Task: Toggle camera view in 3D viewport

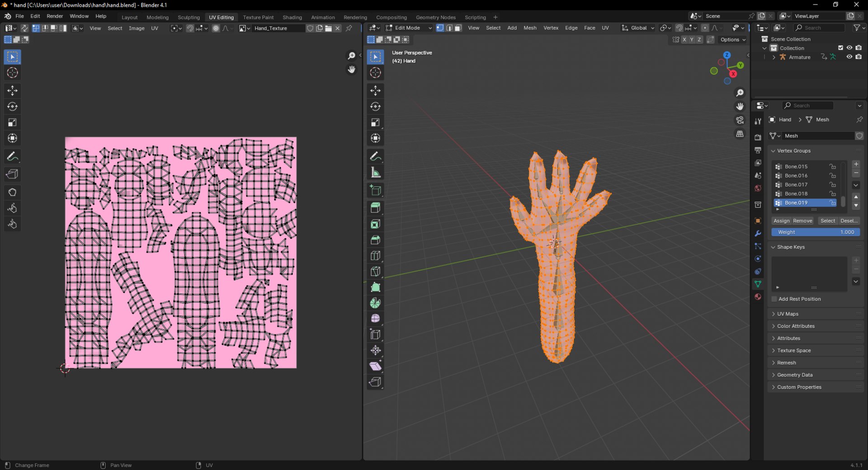Action: coord(740,120)
